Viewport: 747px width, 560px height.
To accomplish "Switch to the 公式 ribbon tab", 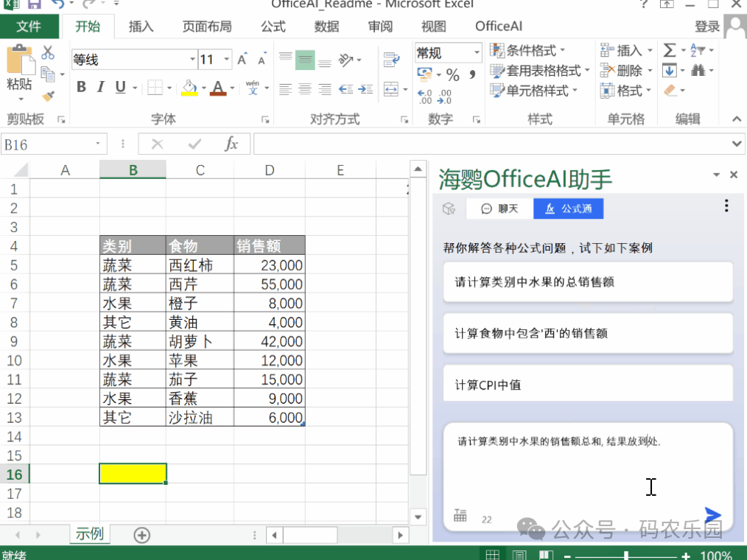I will click(273, 27).
